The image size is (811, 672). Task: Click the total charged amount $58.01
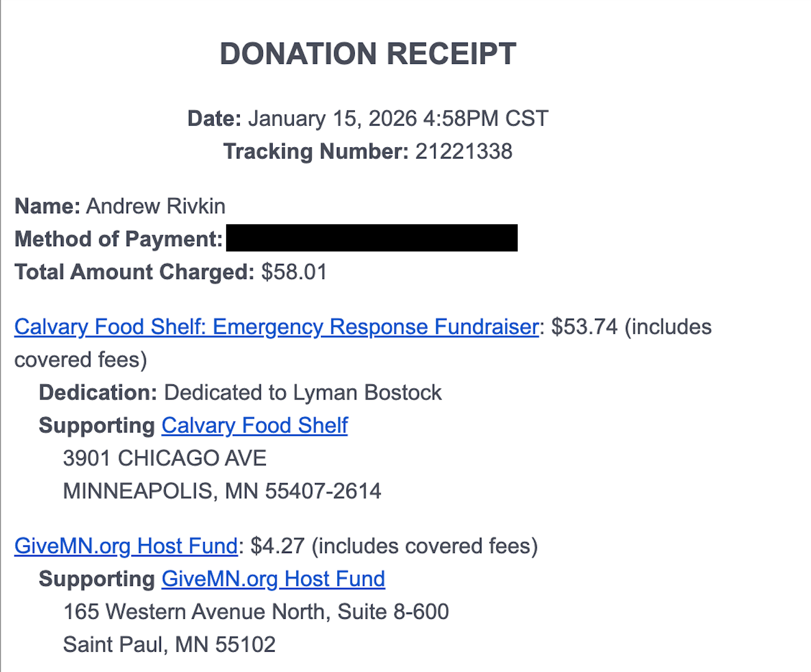tap(294, 272)
